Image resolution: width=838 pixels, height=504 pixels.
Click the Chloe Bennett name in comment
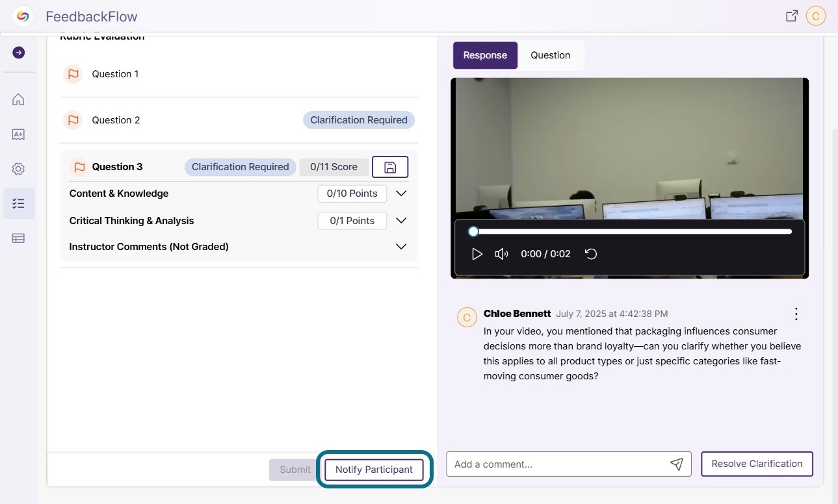517,314
